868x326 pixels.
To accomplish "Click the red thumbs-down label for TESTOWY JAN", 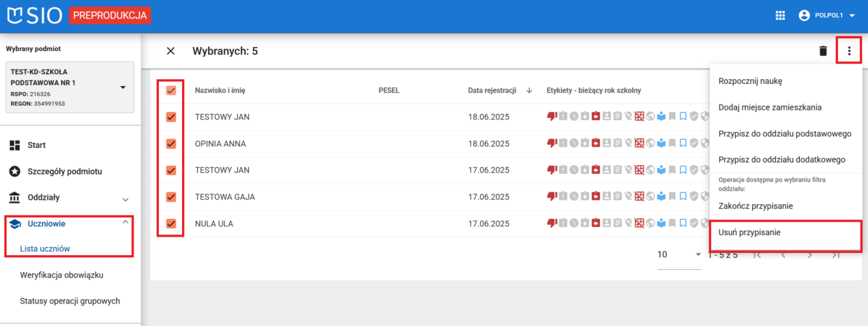I will coord(552,117).
